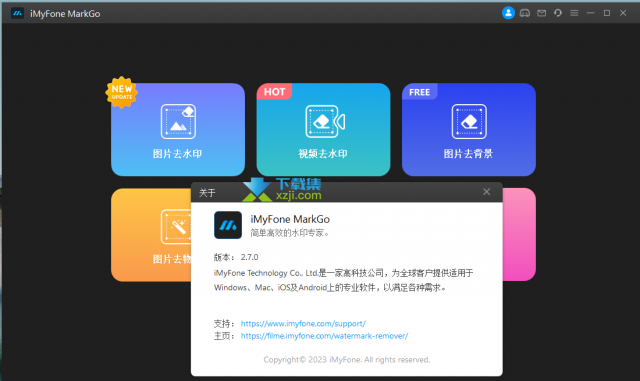Open the mail feedback icon

click(x=542, y=13)
